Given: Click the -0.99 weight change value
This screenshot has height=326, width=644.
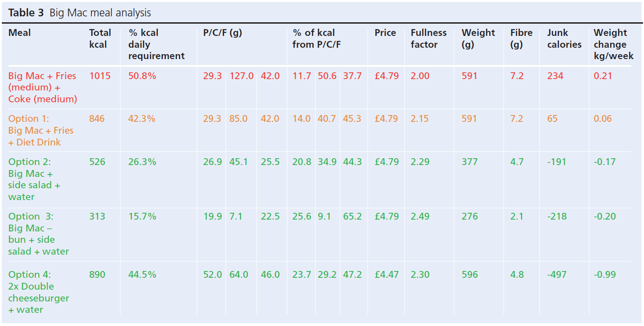Looking at the screenshot, I should [605, 275].
